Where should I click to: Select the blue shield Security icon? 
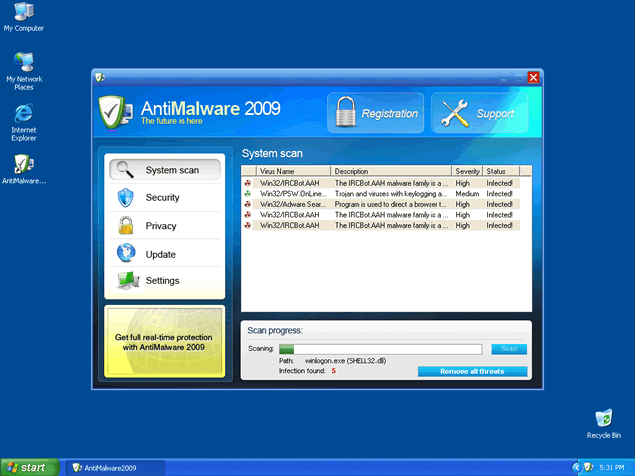[x=125, y=197]
